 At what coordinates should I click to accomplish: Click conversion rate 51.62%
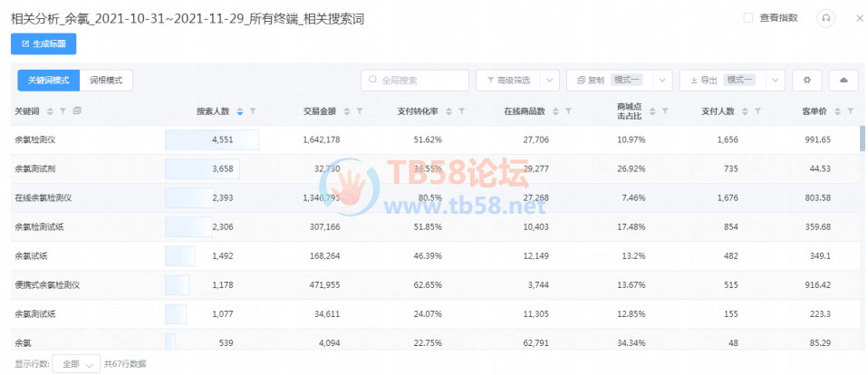coord(428,139)
